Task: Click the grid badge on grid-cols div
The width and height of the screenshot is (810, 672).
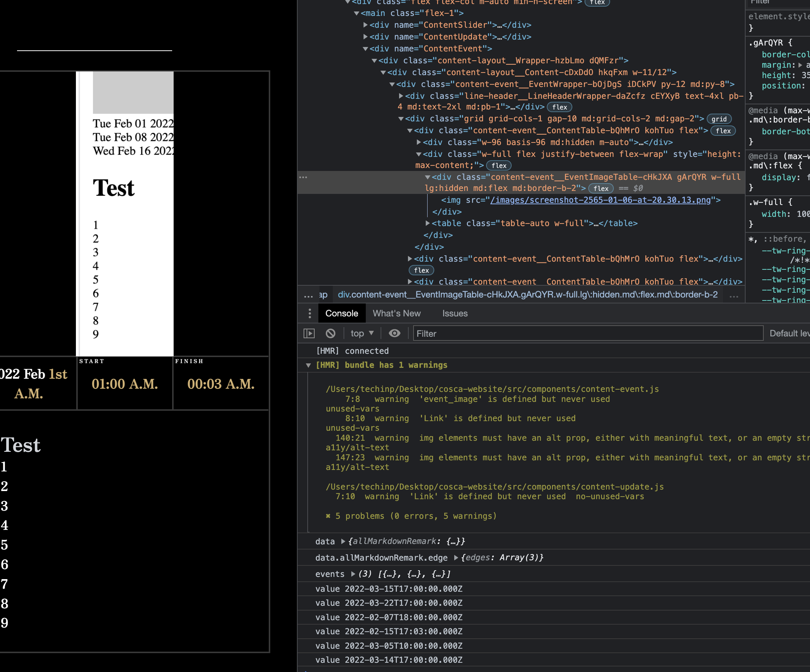Action: tap(719, 119)
